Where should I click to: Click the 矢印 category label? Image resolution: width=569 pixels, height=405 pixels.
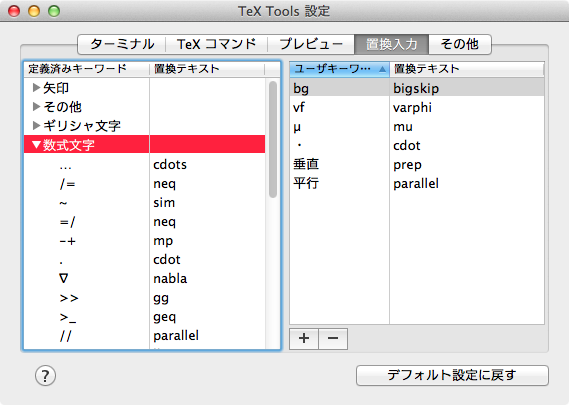click(x=56, y=88)
